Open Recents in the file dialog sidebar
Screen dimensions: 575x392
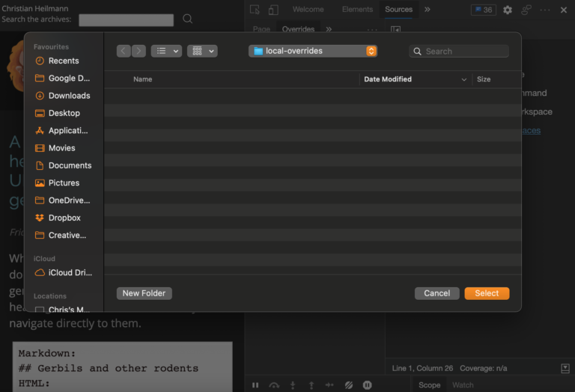pos(63,61)
